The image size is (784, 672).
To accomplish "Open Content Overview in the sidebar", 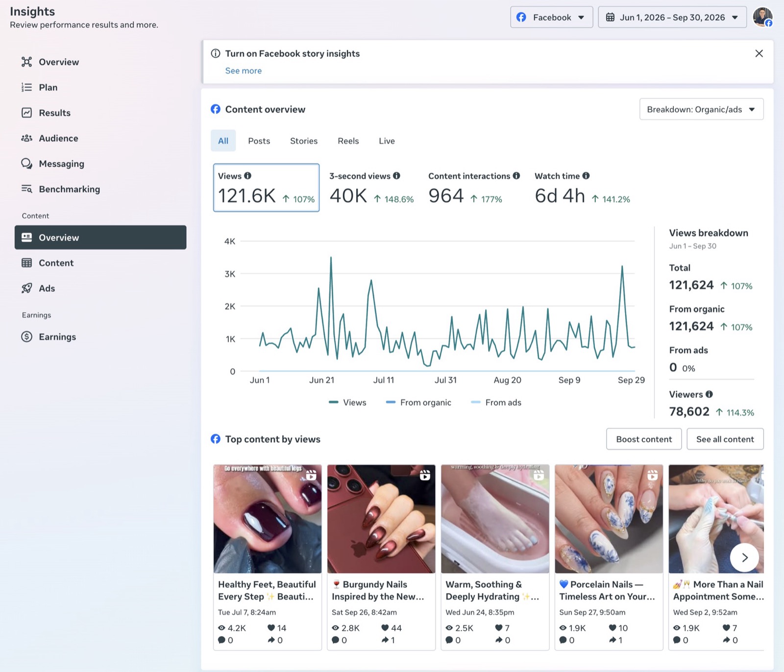I will click(100, 237).
